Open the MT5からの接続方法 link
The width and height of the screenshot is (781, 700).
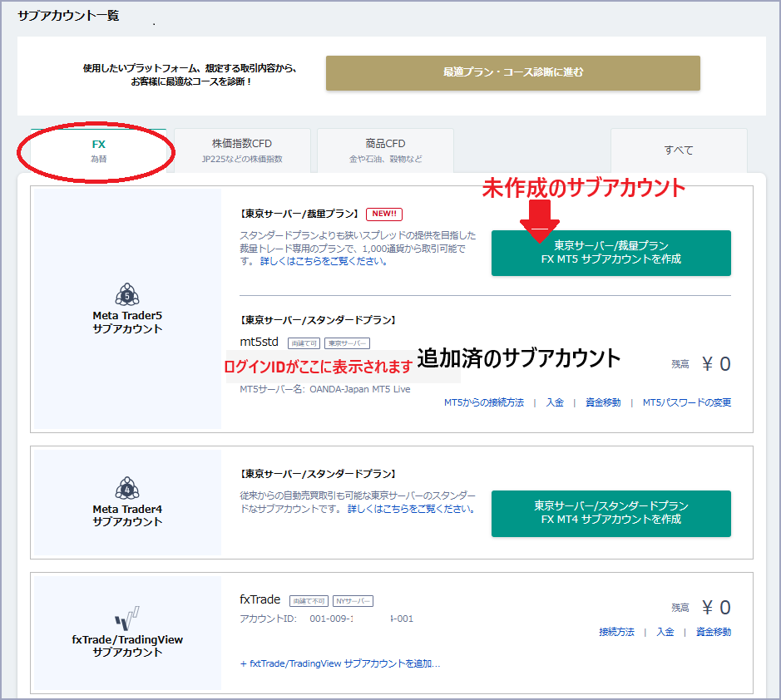point(484,402)
